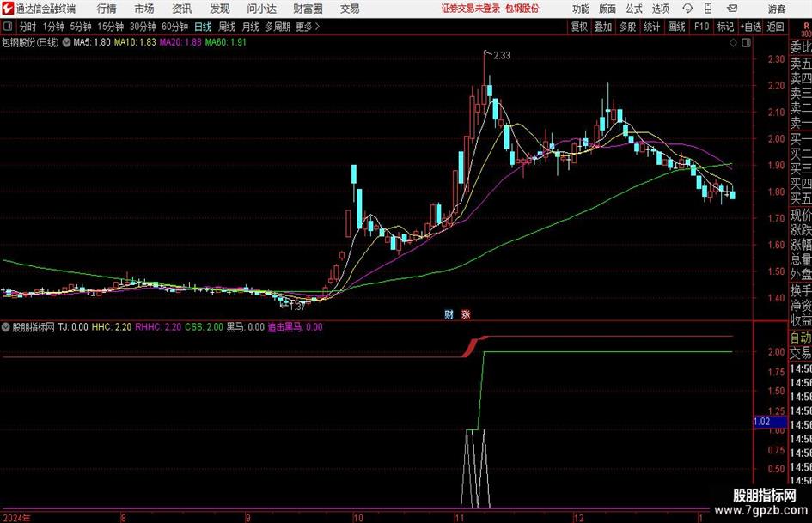The height and width of the screenshot is (523, 812).
Task: Click the 1.02 blue price marker
Action: (x=770, y=422)
